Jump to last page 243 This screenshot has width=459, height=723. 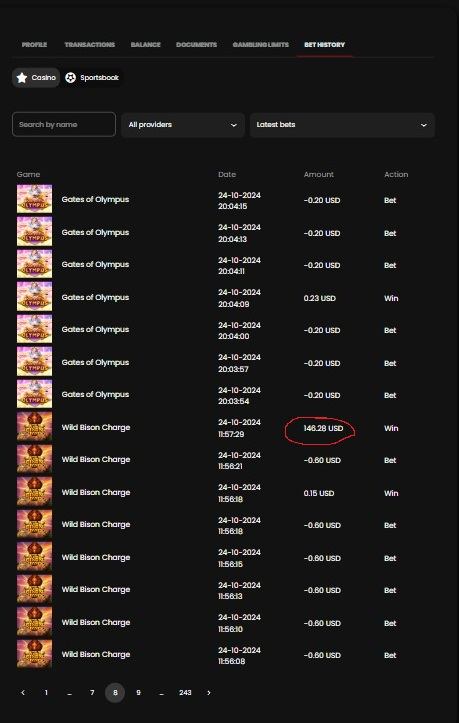[x=185, y=693]
